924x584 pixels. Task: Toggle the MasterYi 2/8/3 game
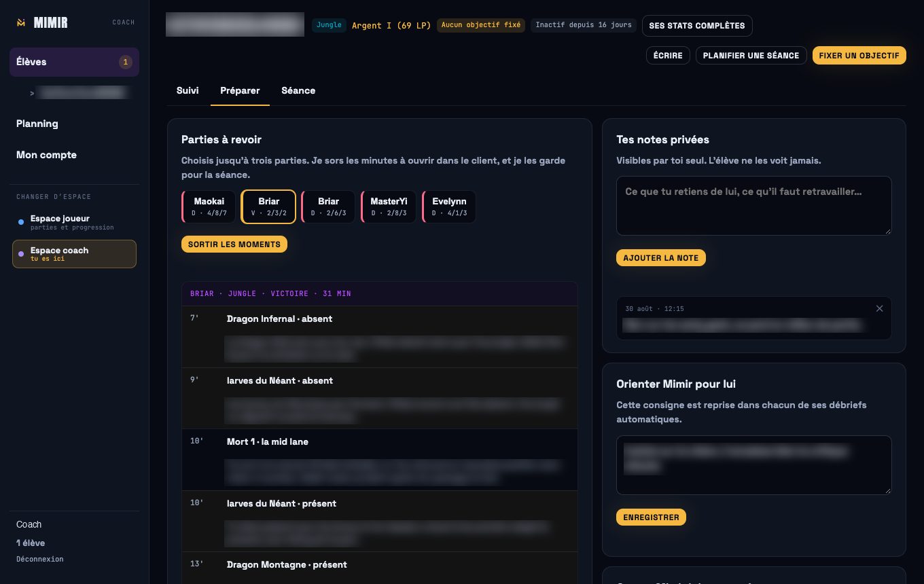point(389,206)
